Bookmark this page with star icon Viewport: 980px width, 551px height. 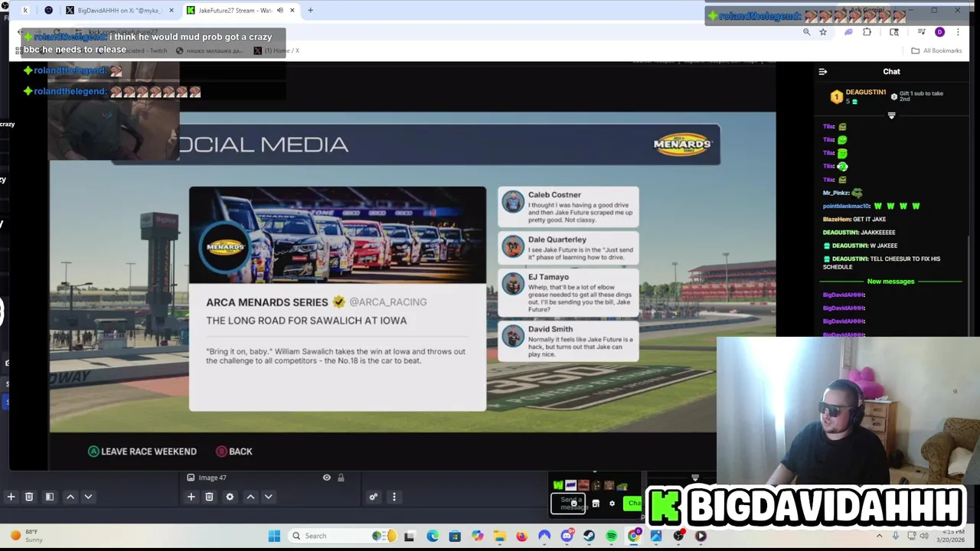point(823,32)
